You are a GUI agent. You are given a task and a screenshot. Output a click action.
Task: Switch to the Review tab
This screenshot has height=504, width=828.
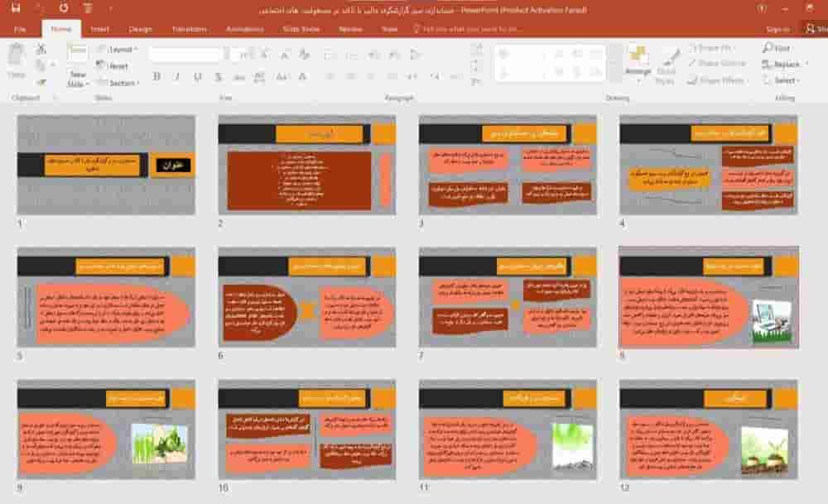[x=350, y=29]
